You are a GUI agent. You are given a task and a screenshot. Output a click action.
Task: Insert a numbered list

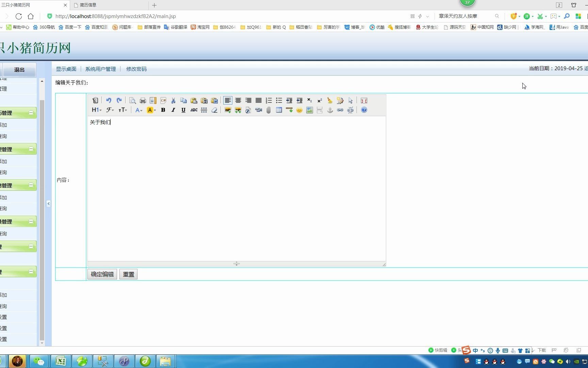coord(268,101)
